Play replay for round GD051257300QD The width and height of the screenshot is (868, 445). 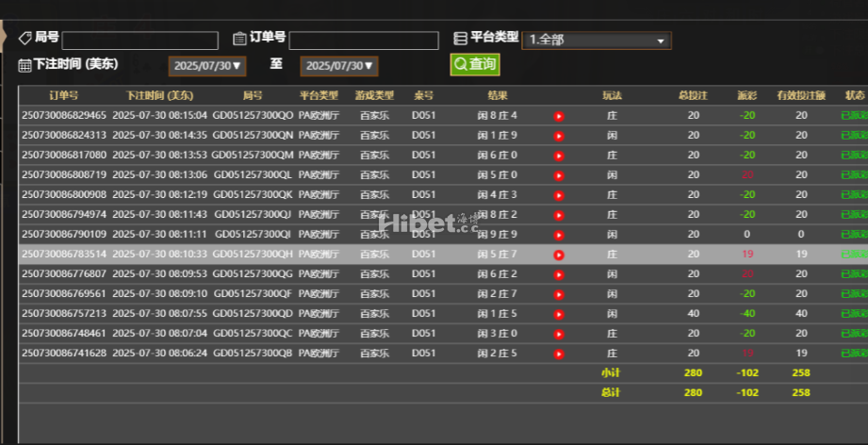(x=558, y=314)
